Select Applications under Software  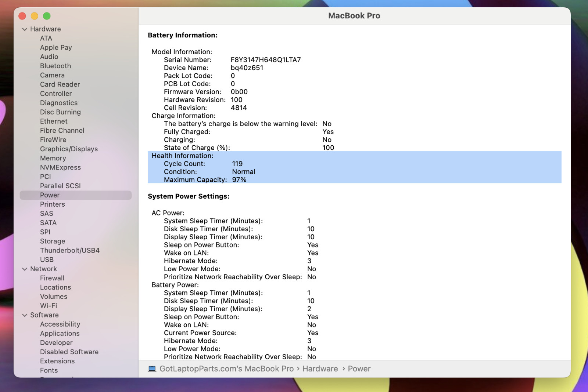(x=60, y=333)
